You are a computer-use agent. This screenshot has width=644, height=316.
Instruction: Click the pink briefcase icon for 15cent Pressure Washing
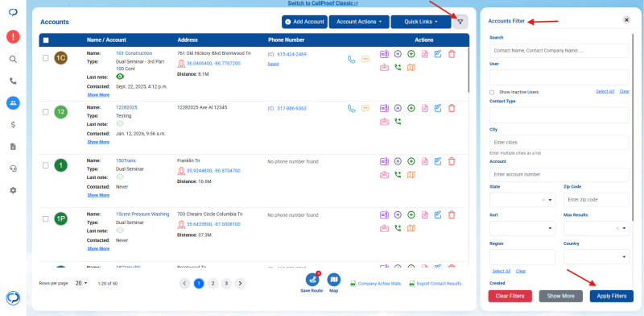[x=384, y=228]
